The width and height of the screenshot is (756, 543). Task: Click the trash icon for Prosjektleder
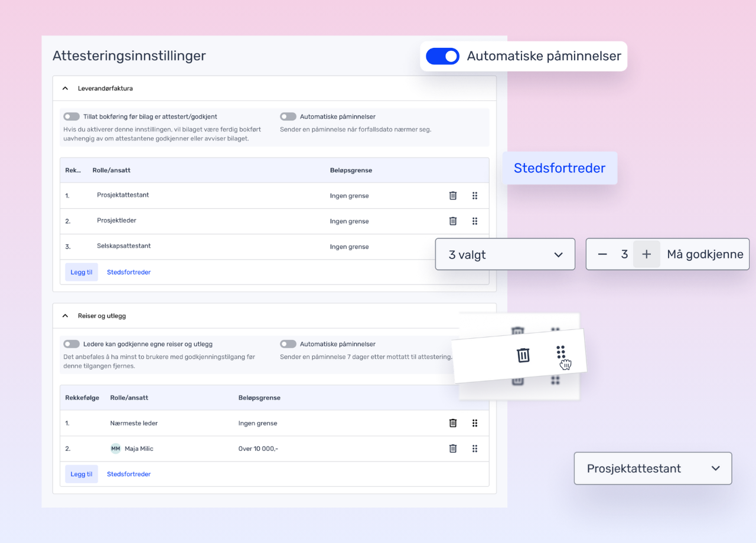pos(453,221)
